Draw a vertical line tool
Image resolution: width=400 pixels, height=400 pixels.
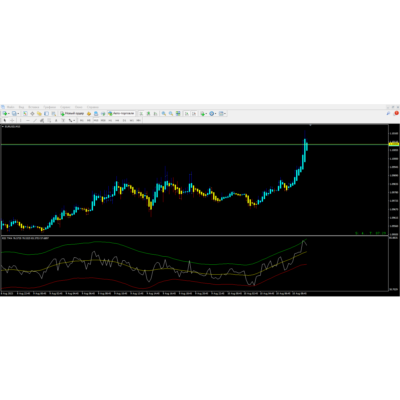coord(20,120)
